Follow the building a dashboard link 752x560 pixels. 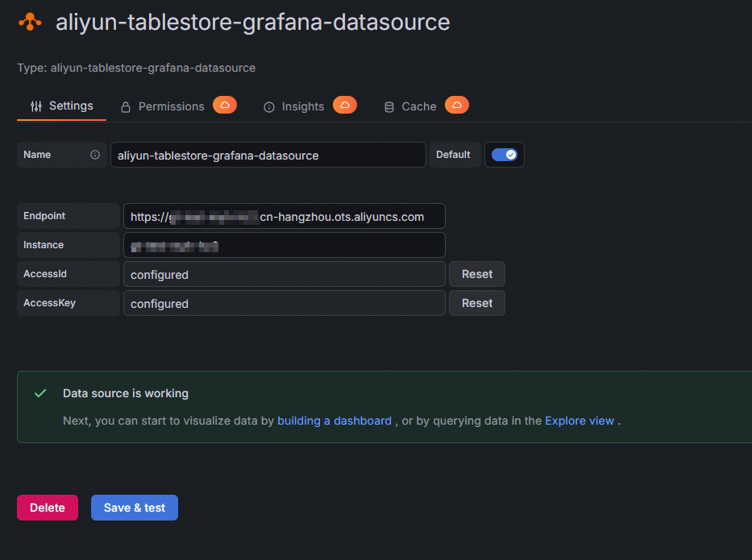334,421
